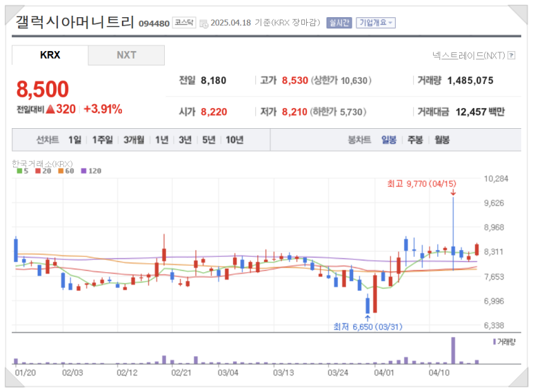The height and width of the screenshot is (392, 533).
Task: Click the 실시간 button
Action: [x=339, y=23]
